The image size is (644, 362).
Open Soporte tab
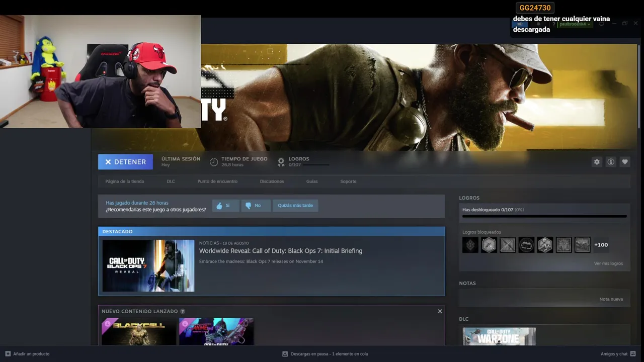348,182
